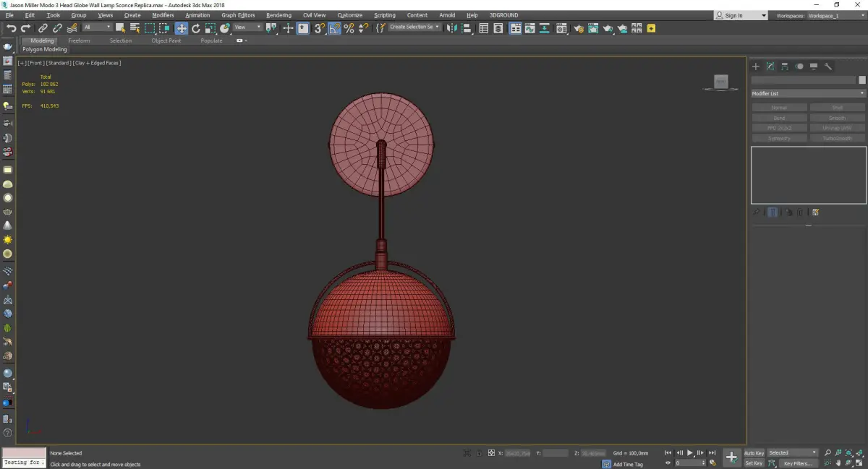Screen dimensions: 868x469
Task: Click the object color swatch in command panel
Action: [x=861, y=80]
